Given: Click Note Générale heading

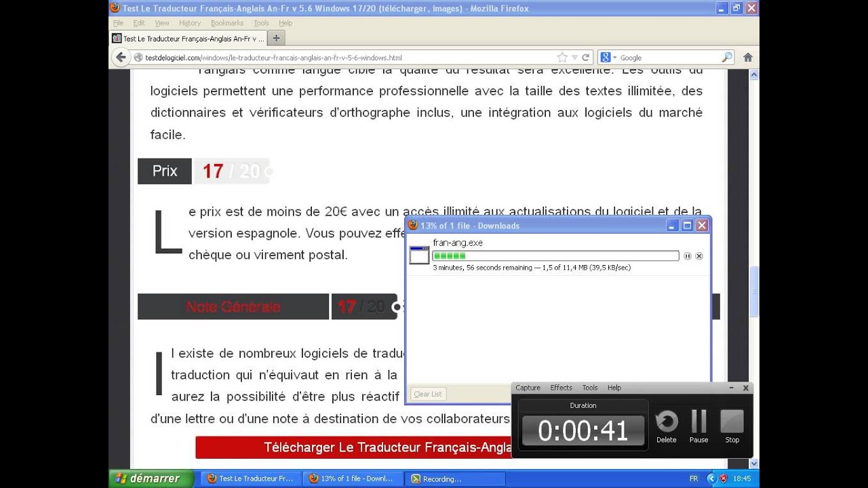Looking at the screenshot, I should [233, 306].
